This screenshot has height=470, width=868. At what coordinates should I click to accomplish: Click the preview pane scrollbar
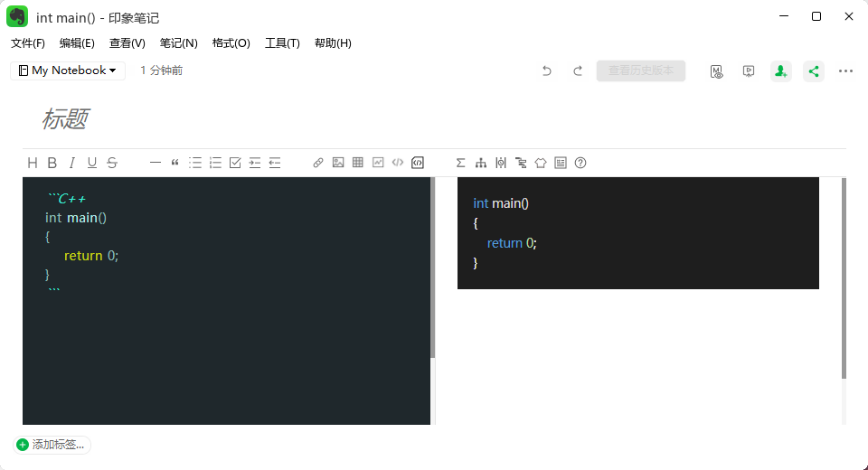[844, 277]
